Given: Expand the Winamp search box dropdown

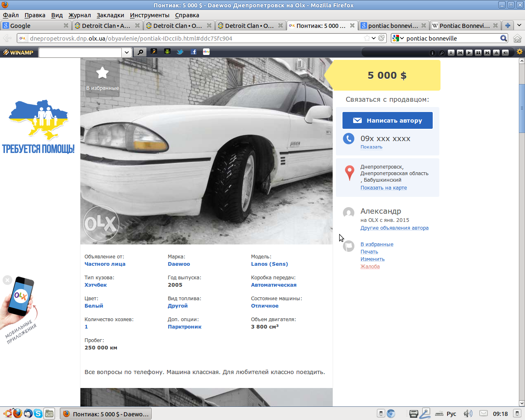Looking at the screenshot, I should click(x=127, y=52).
